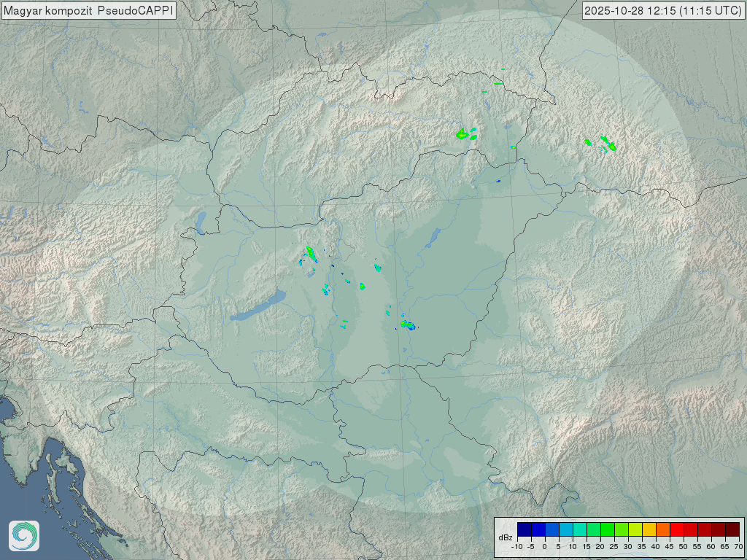This screenshot has width=747, height=560.
Task: Select the pure green 20–25 dBz swatch
Action: point(608,529)
